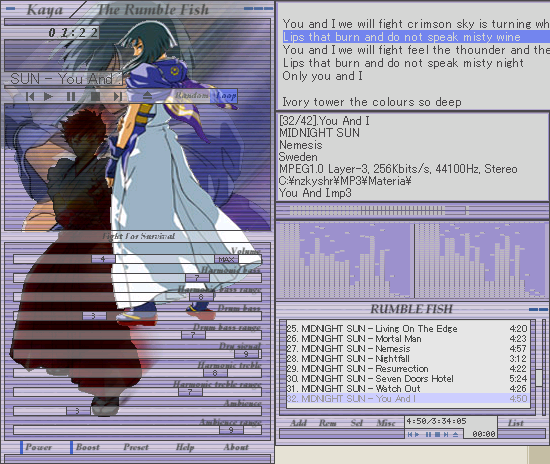Image resolution: width=550 pixels, height=464 pixels.
Task: Click mini previous-track icon in playlist footer
Action: pyautogui.click(x=410, y=435)
